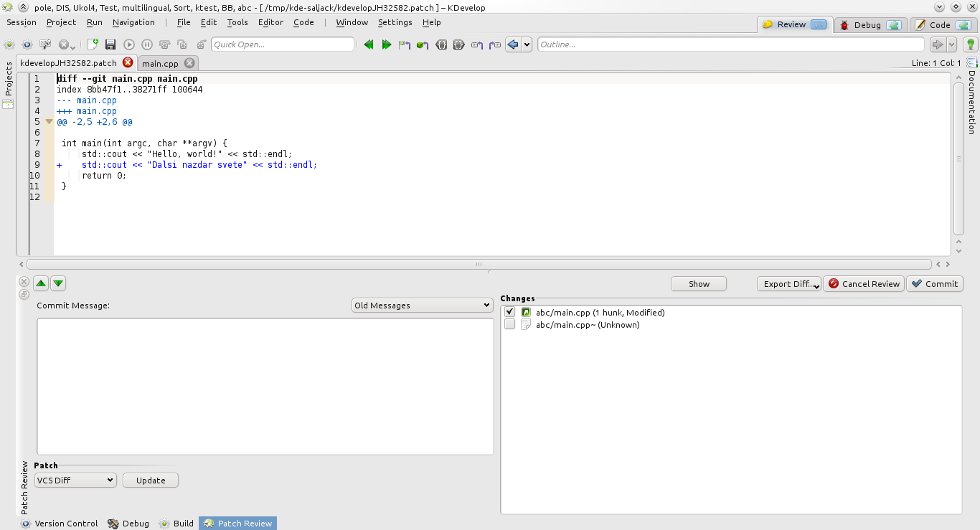Open the Code menu

[x=303, y=22]
